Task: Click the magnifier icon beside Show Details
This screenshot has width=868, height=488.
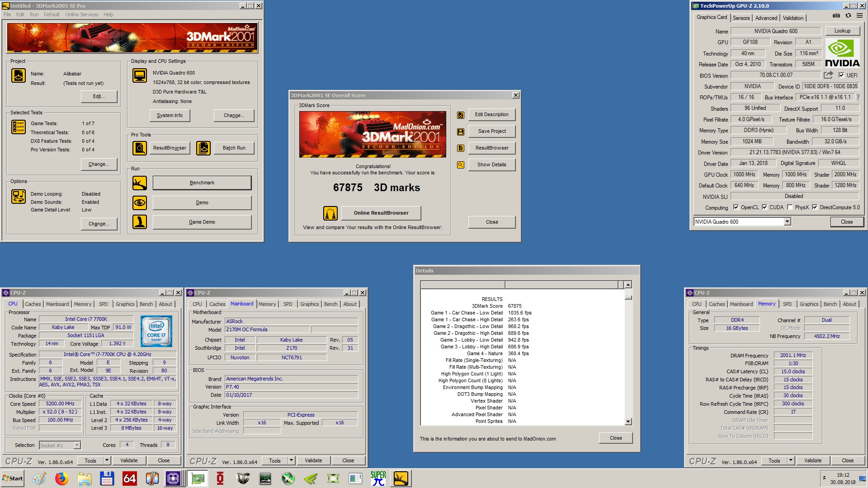Action: (461, 165)
